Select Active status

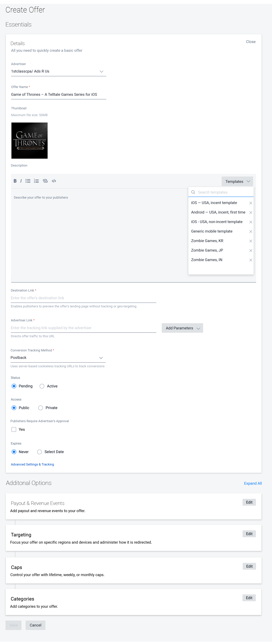point(42,386)
